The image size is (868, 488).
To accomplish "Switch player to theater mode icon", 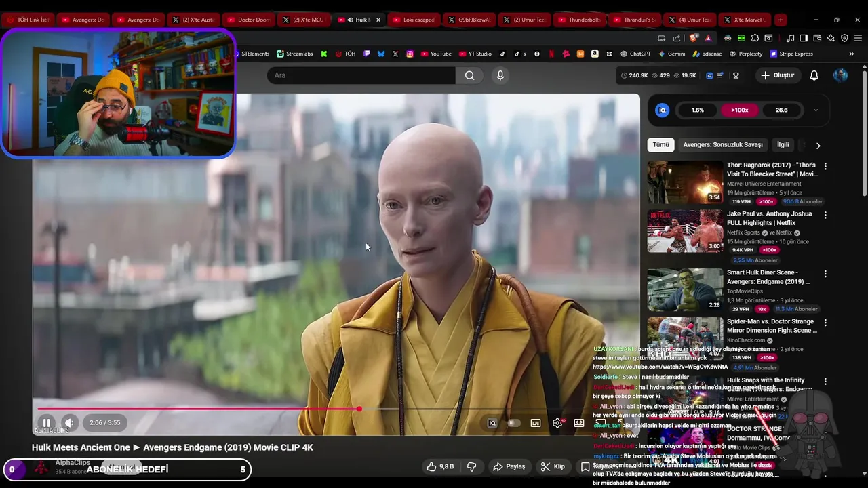I will (579, 423).
